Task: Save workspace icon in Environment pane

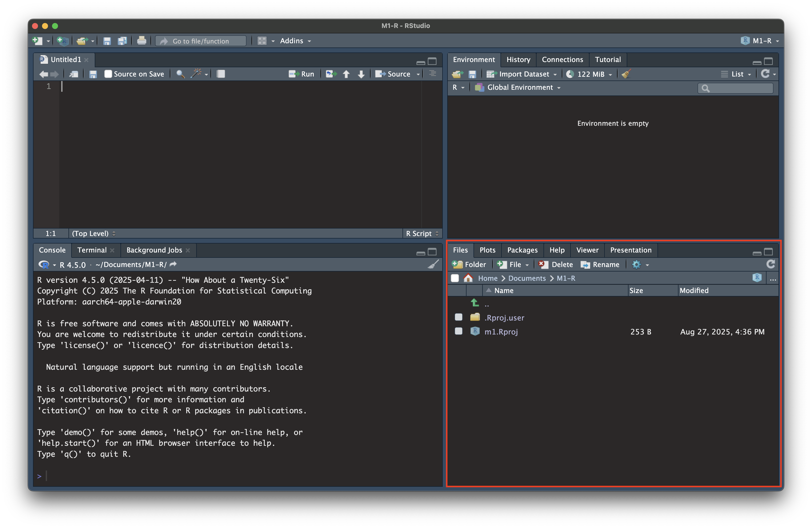Action: [472, 74]
